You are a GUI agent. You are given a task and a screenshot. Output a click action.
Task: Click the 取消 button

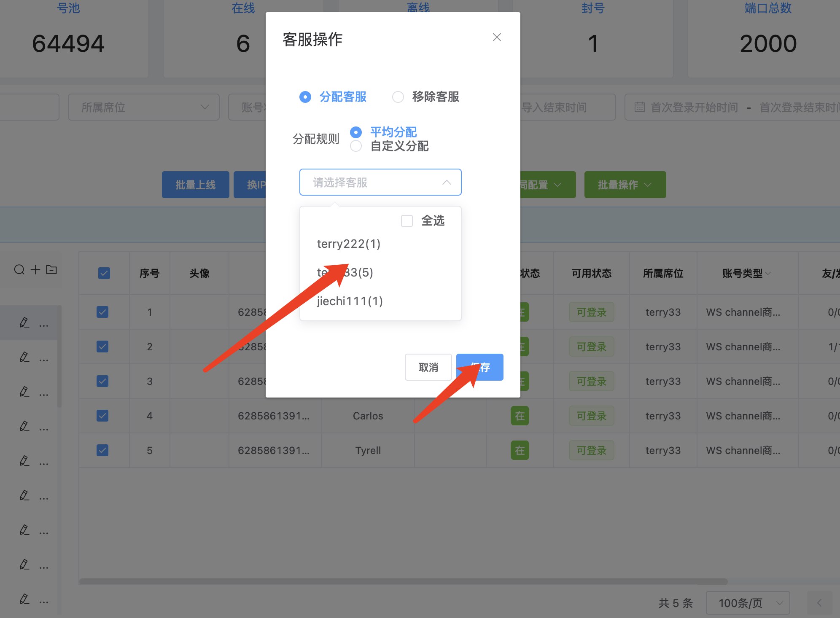point(428,367)
